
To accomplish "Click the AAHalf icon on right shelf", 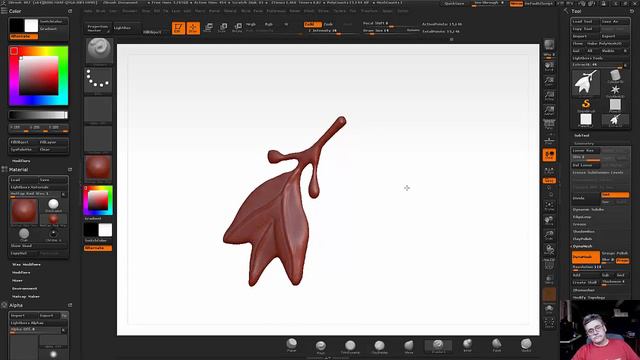I will point(549,110).
